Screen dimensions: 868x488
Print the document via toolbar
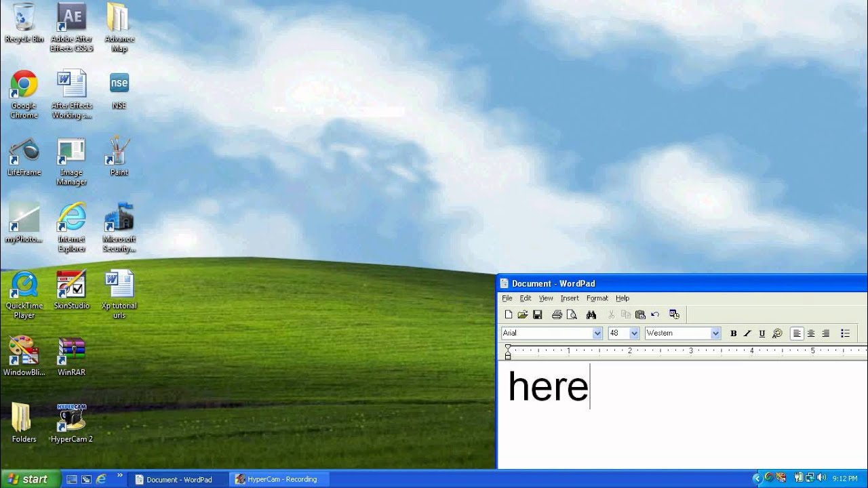pos(557,314)
